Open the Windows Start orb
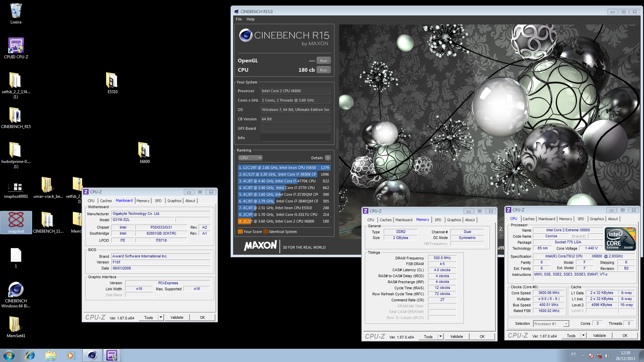The width and height of the screenshot is (644, 362). pyautogui.click(x=9, y=355)
